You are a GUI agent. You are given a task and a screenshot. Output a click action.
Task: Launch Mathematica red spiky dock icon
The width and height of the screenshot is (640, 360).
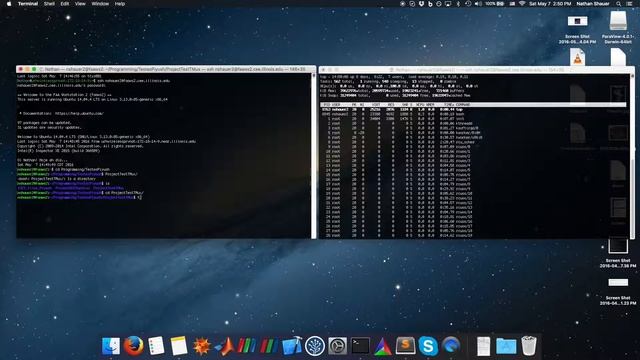[201, 347]
